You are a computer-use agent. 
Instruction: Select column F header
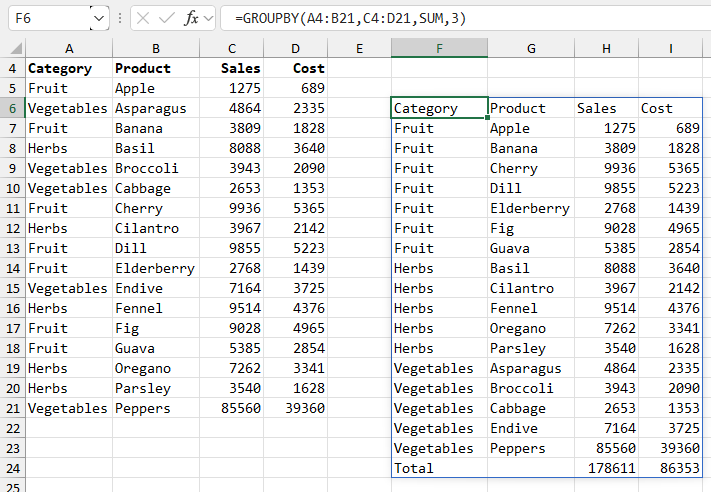click(439, 48)
